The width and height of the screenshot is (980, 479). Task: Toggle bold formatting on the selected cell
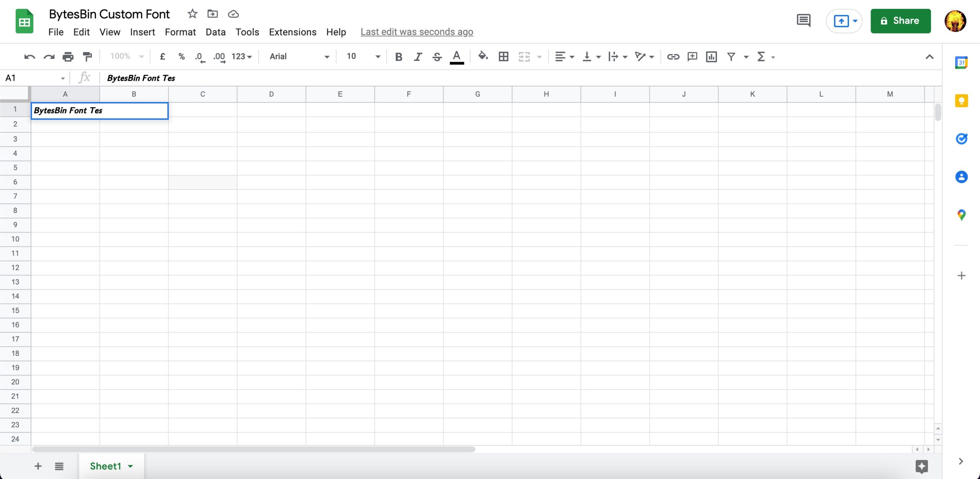[399, 57]
